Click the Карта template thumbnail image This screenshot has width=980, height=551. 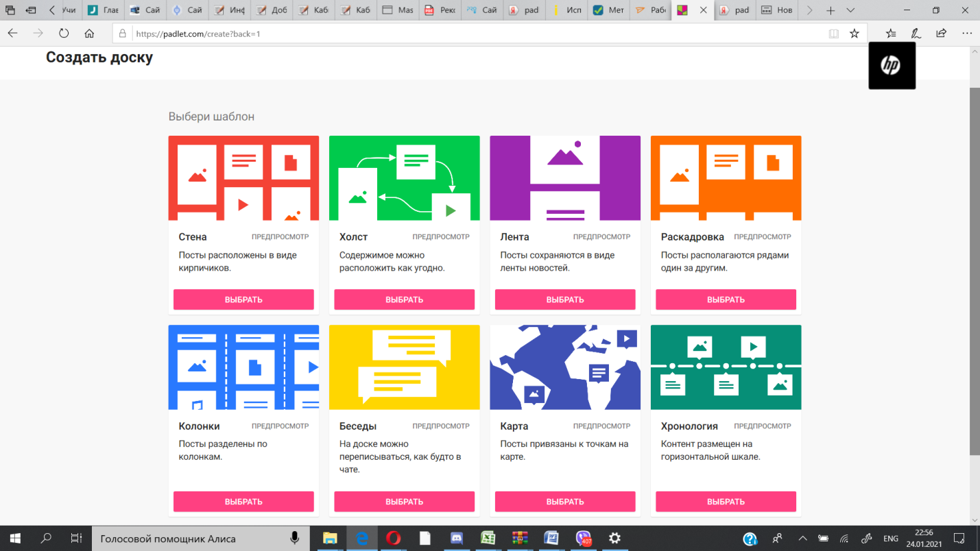coord(565,367)
